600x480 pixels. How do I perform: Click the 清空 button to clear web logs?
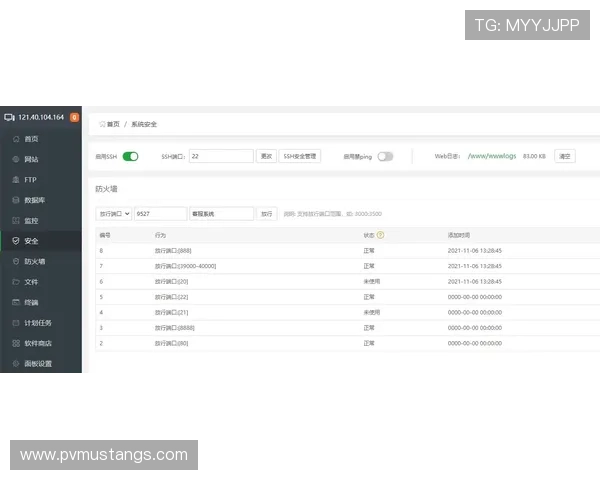565,156
